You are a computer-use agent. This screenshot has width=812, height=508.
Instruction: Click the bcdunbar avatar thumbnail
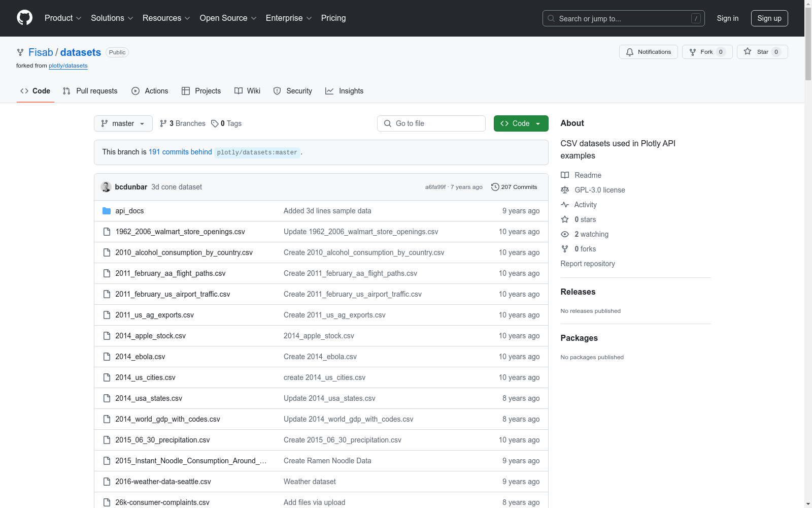(106, 187)
